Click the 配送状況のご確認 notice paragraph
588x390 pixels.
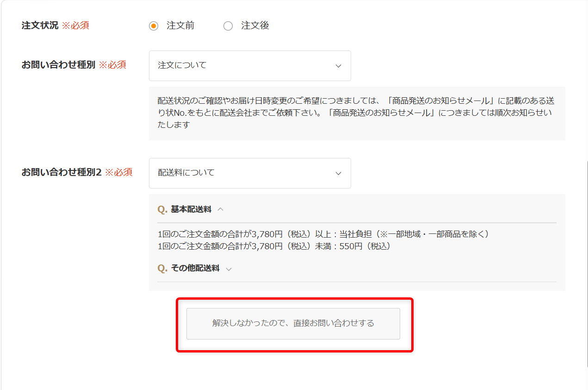357,113
